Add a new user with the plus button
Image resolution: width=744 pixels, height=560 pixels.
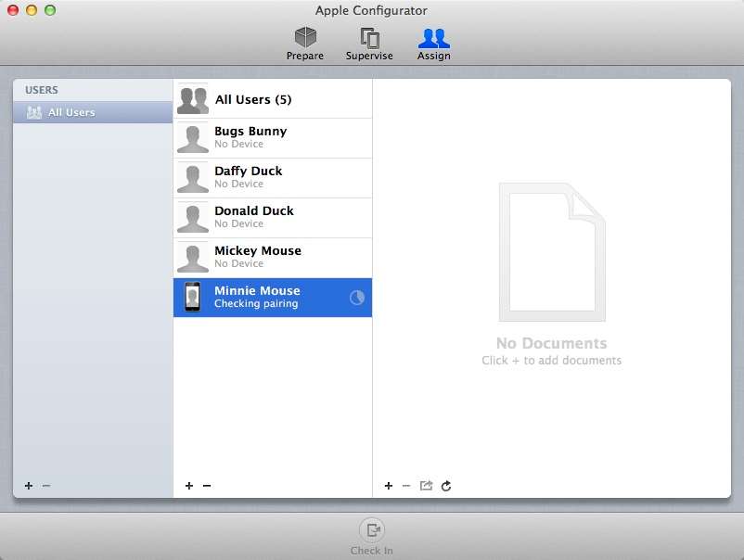click(x=188, y=485)
